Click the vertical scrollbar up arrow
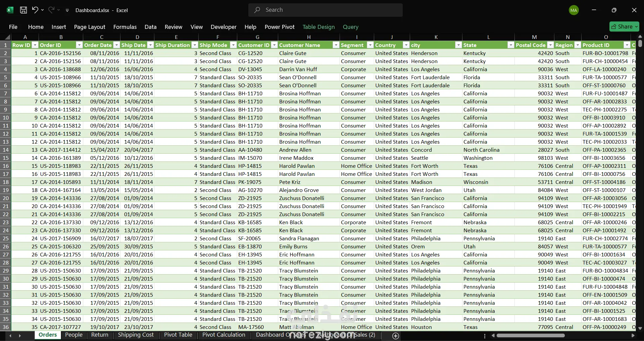 640,37
